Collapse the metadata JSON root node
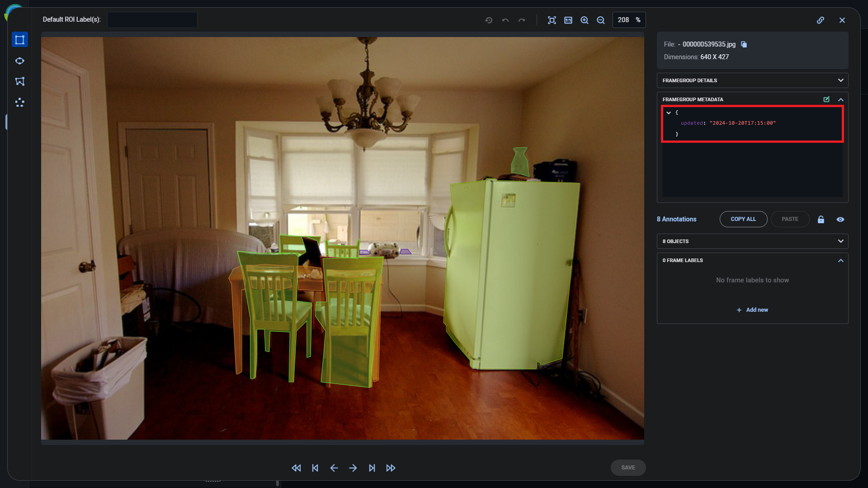The width and height of the screenshot is (868, 488). click(x=669, y=113)
